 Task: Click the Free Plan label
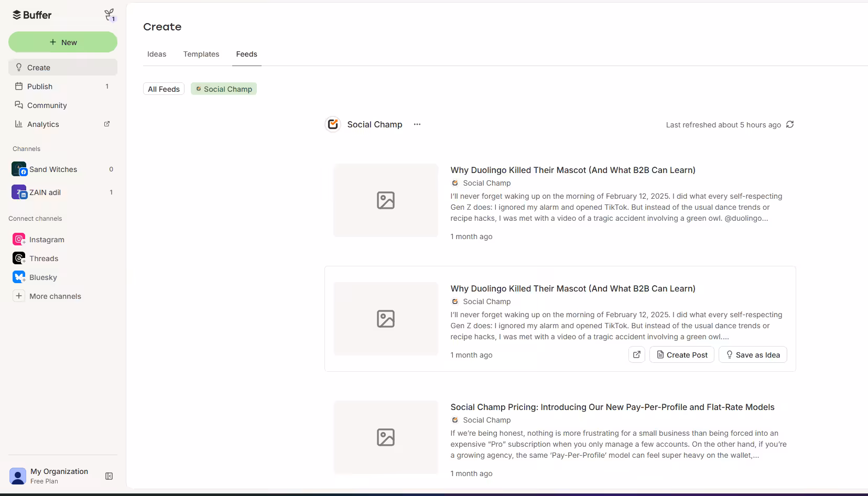[x=44, y=481]
